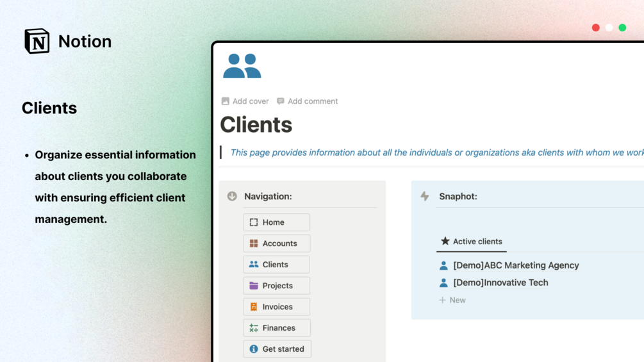Click the lightning bolt icon beside Snaphot
Viewport: 644px width, 362px height.
(425, 196)
